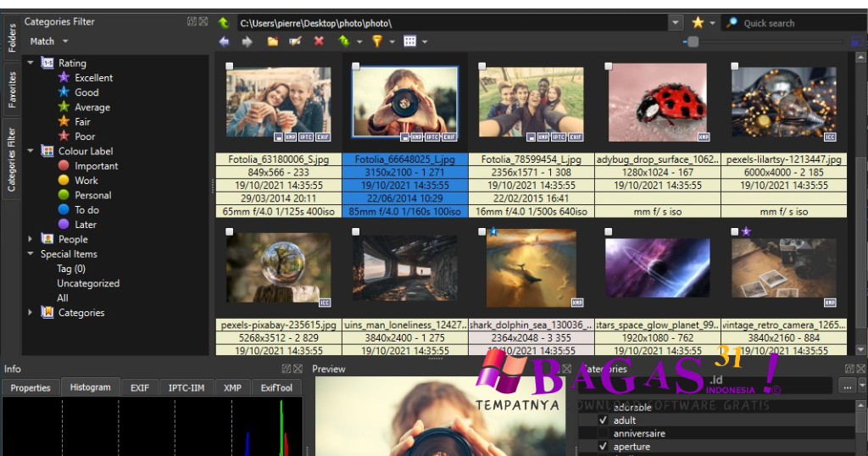Tag the pexels-pixabay-235615.jpg checkbox
Image resolution: width=868 pixels, height=456 pixels.
pyautogui.click(x=229, y=231)
